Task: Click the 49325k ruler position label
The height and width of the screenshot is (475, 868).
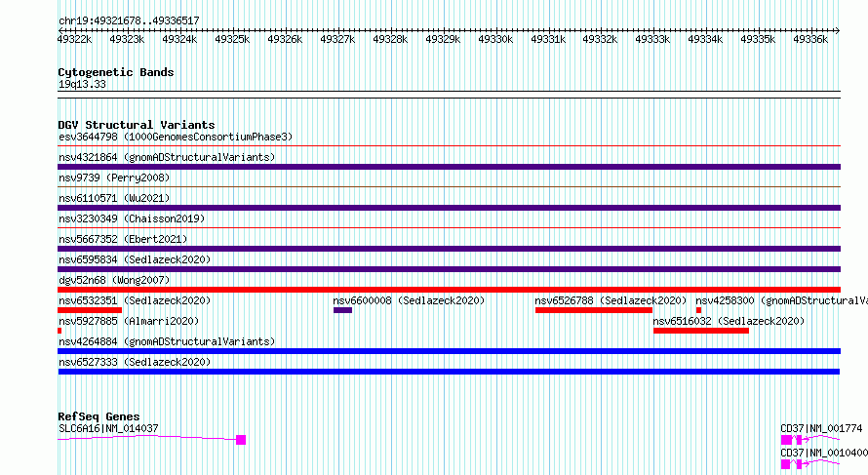Action: 232,39
